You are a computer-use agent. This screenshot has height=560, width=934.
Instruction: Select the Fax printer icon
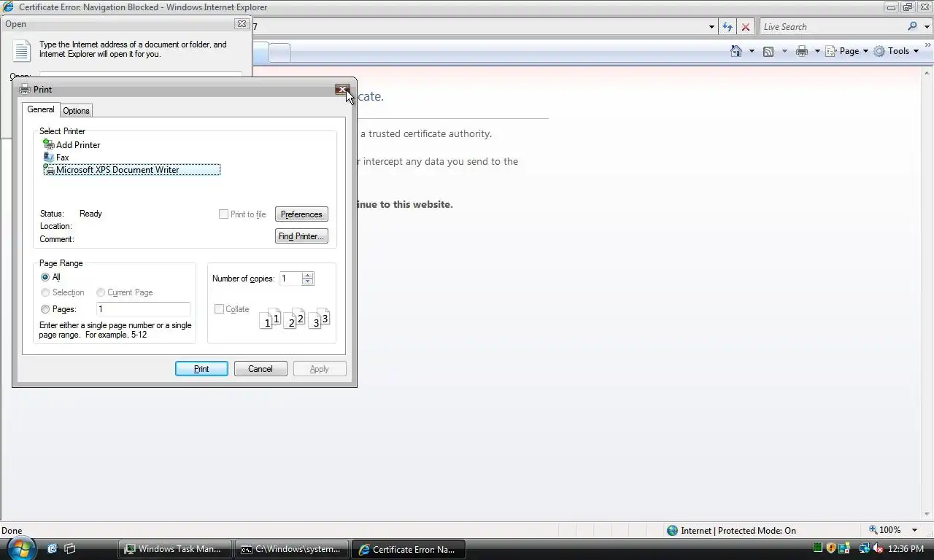[x=49, y=157]
